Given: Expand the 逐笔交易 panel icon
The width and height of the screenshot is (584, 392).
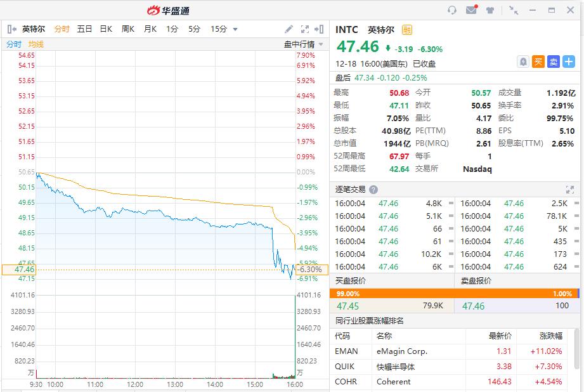Looking at the screenshot, I should coord(570,190).
